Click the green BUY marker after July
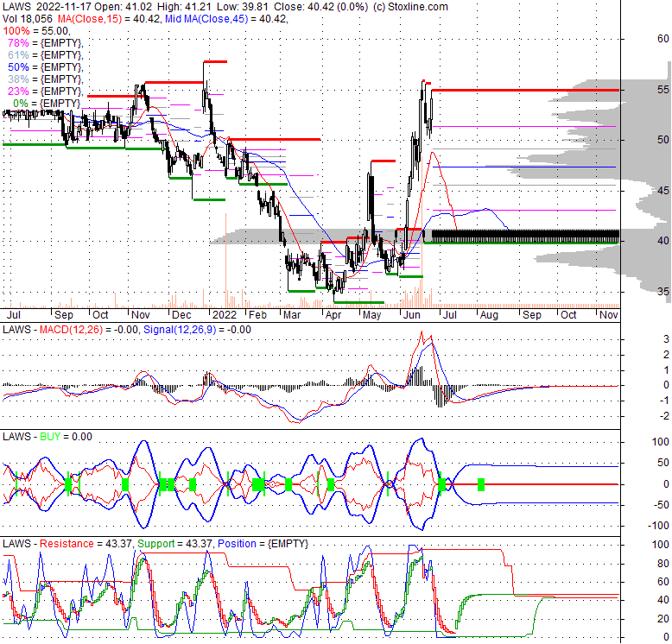The image size is (672, 644). coord(481,484)
